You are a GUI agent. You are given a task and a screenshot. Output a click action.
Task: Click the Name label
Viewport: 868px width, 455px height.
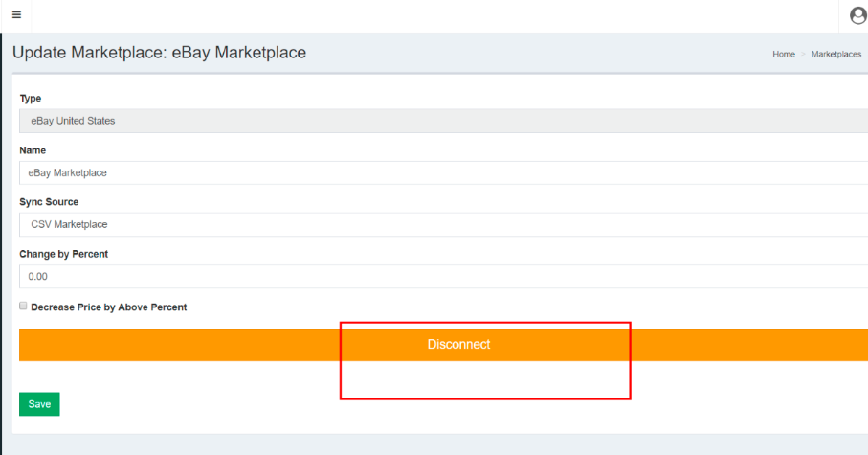tap(33, 150)
